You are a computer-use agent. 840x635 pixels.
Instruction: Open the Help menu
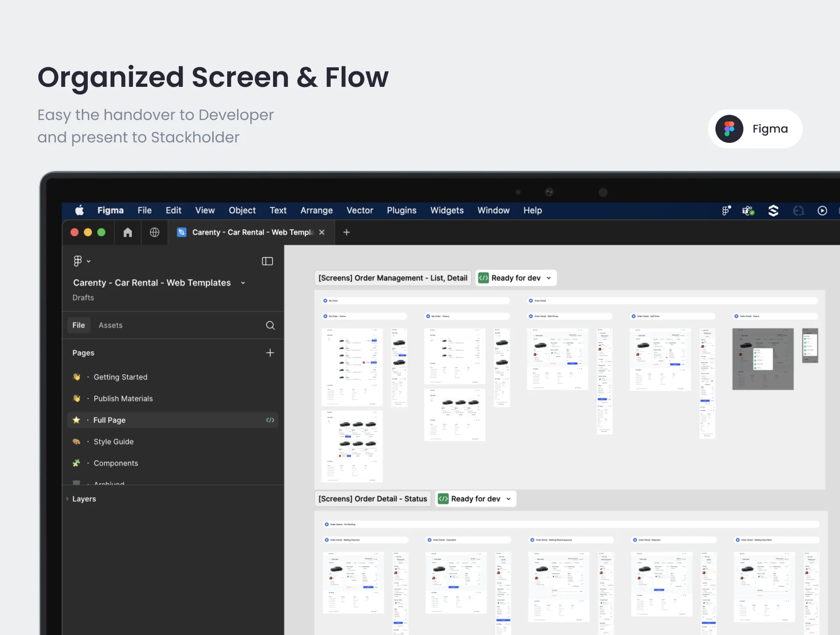[533, 211]
